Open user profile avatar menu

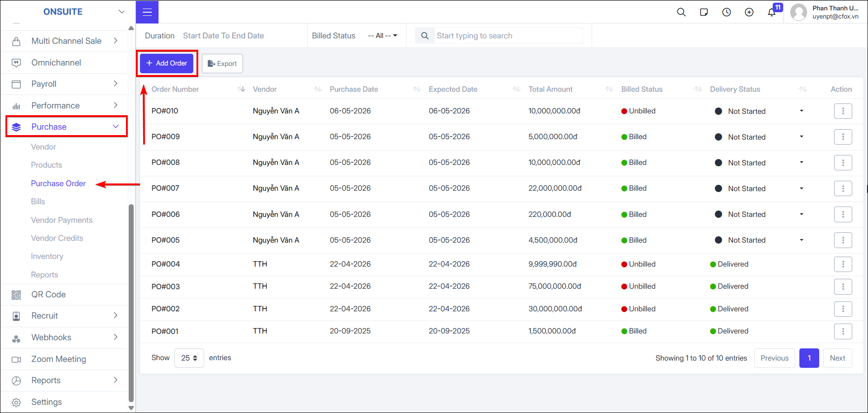coord(798,12)
